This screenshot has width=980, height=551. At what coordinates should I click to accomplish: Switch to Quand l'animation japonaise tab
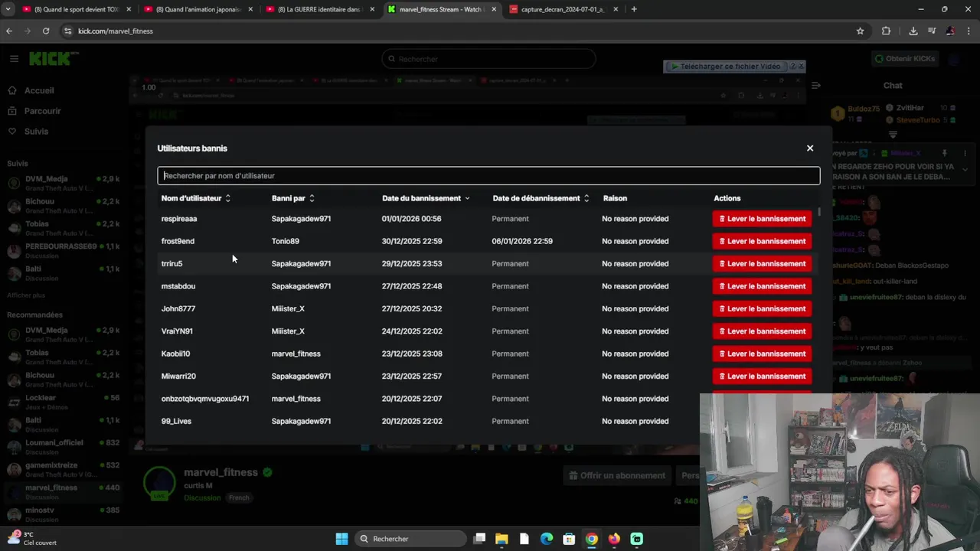198,9
